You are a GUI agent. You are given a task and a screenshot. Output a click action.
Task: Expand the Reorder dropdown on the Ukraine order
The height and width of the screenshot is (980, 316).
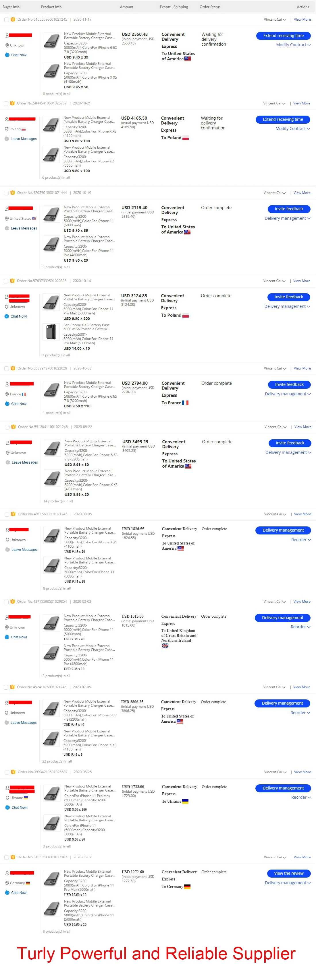tap(301, 797)
